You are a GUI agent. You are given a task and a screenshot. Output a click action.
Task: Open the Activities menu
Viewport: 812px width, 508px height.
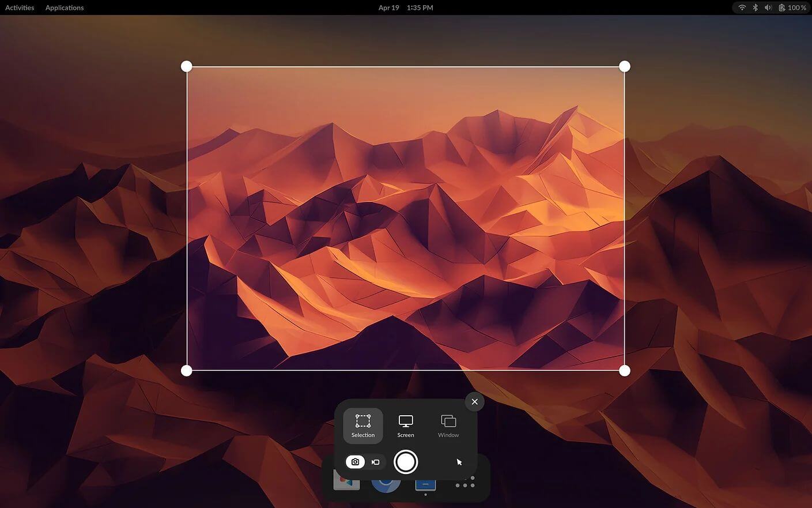click(19, 7)
